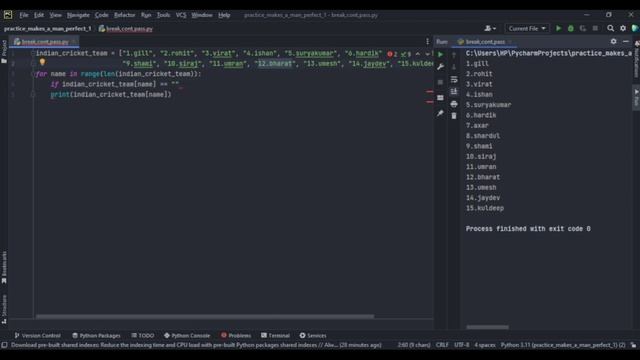Click the down arrow in Run console toolbar
The image size is (640, 360).
[454, 67]
